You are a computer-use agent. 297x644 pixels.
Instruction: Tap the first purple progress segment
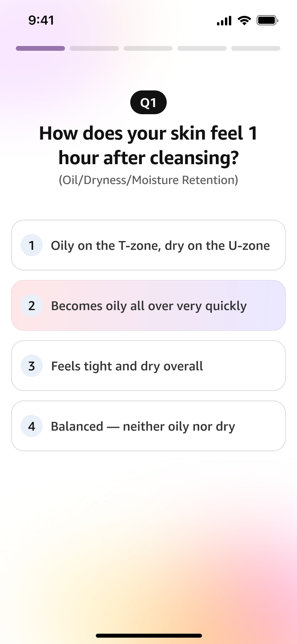click(x=40, y=48)
